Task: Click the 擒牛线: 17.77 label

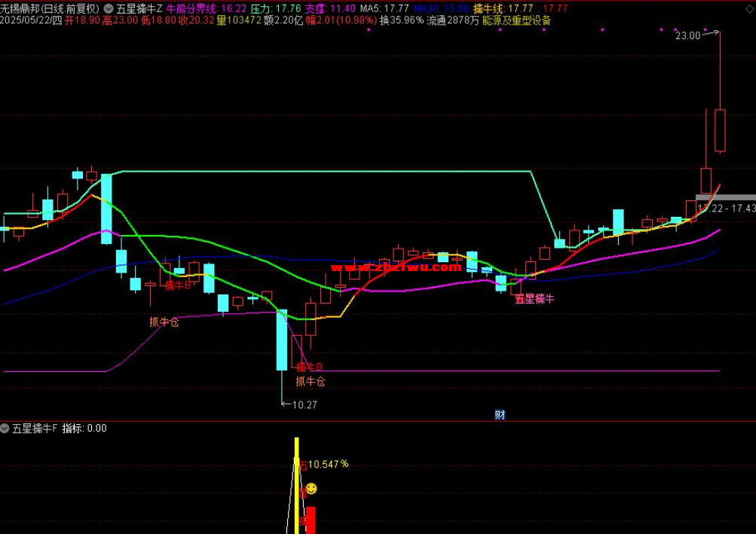Action: click(x=503, y=9)
